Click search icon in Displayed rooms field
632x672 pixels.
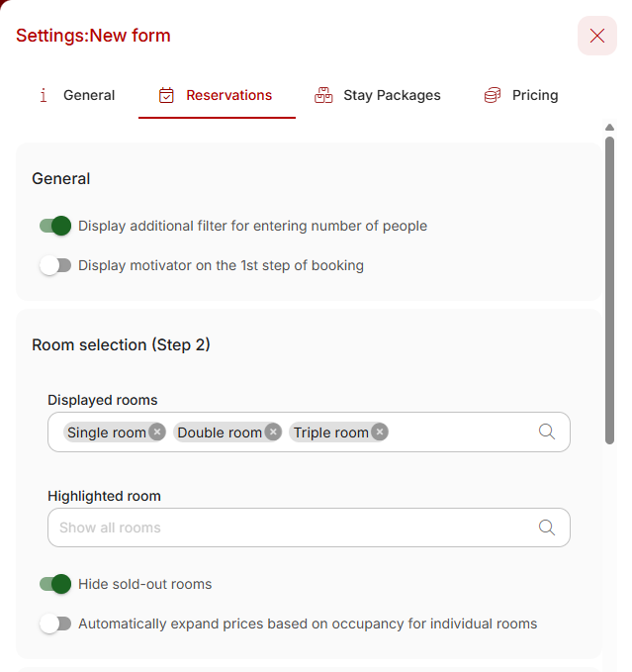[x=547, y=432]
